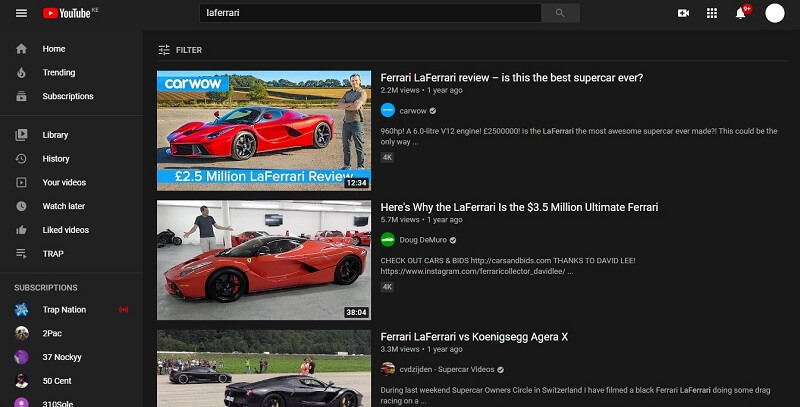Click the Your videos play icon
Viewport: 800px width, 407px height.
click(21, 183)
